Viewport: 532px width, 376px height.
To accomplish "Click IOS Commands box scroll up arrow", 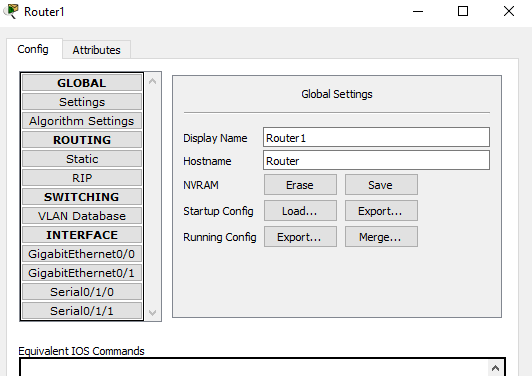I will point(495,368).
